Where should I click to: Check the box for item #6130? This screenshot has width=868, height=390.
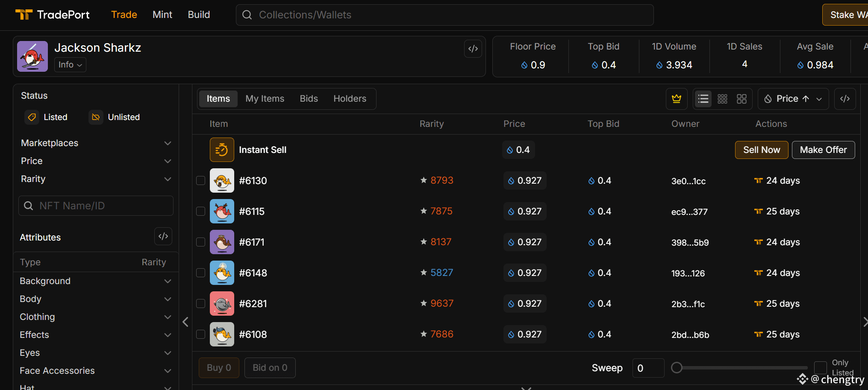click(x=201, y=181)
